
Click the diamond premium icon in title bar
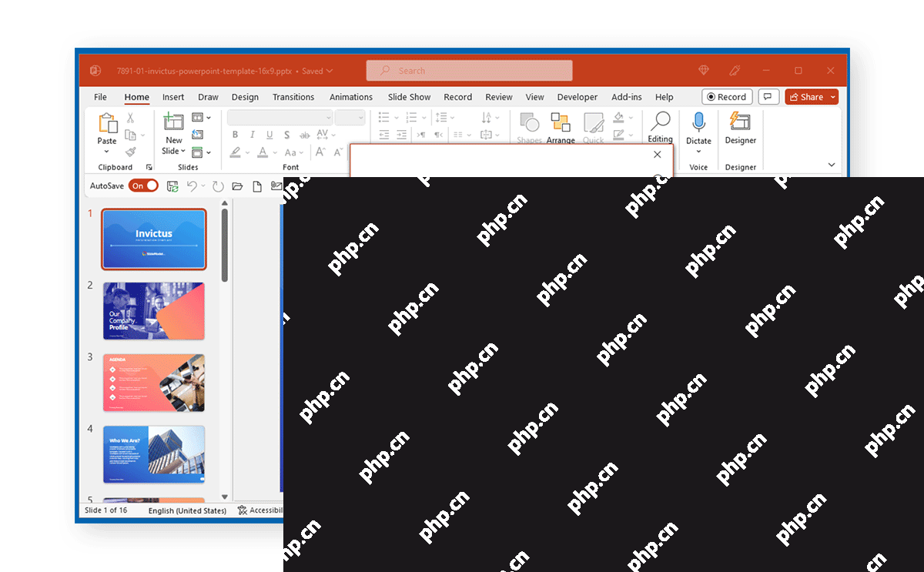tap(704, 70)
